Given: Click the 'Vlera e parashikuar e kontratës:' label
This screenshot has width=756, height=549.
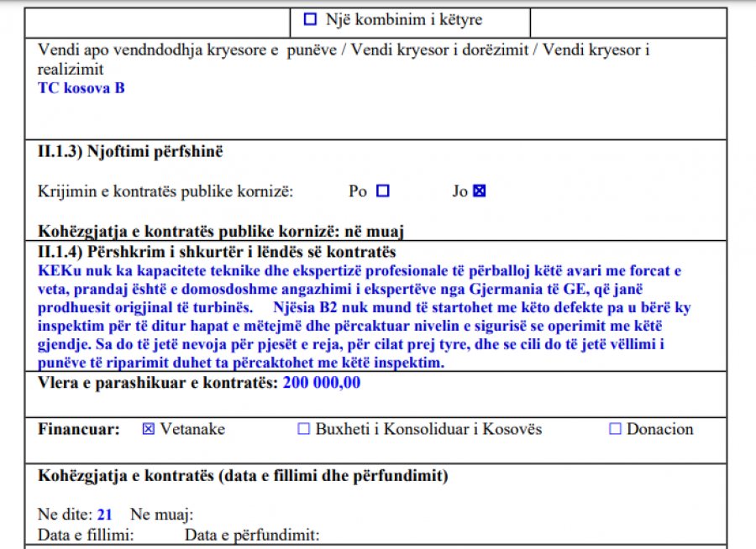Looking at the screenshot, I should [158, 383].
